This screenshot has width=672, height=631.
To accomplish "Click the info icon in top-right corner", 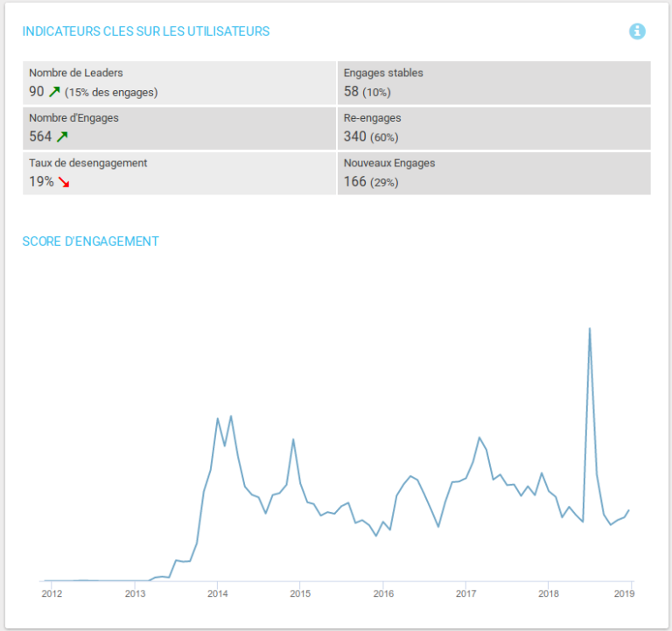I will (637, 32).
